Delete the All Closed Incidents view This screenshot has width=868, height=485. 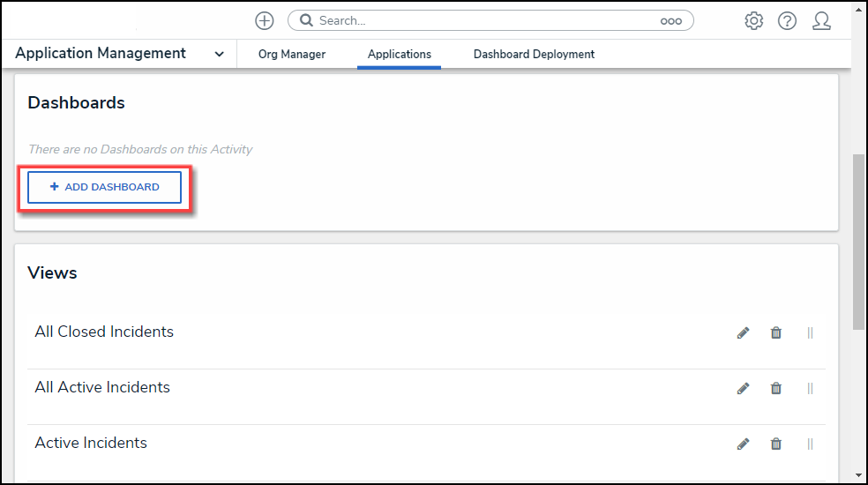pos(776,332)
